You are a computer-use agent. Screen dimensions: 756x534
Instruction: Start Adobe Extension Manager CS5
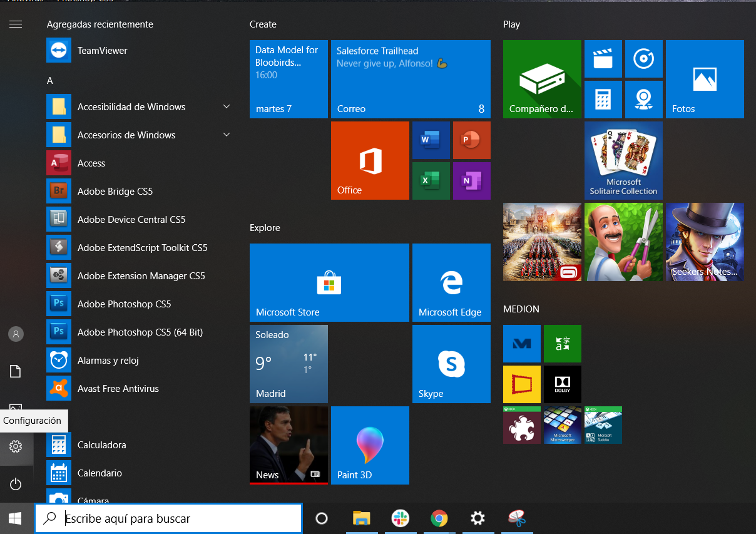[x=139, y=276]
